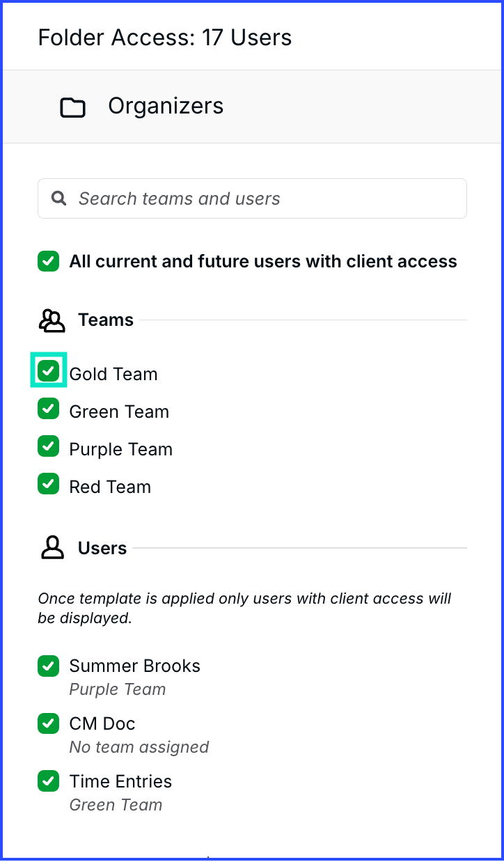Uncheck the Green Team checkbox
Viewport: 504px width, 862px height.
[48, 408]
